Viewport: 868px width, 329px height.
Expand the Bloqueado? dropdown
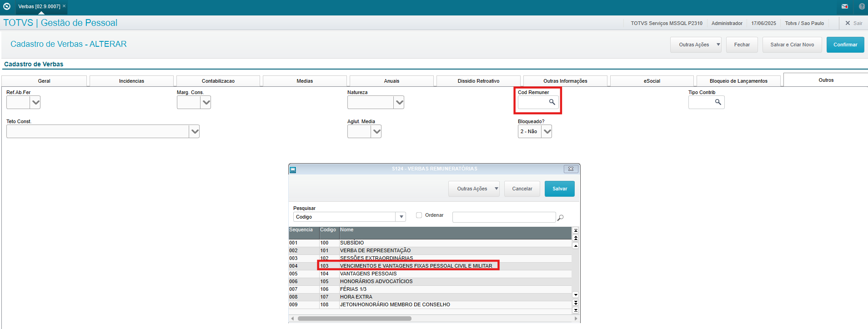coord(547,132)
